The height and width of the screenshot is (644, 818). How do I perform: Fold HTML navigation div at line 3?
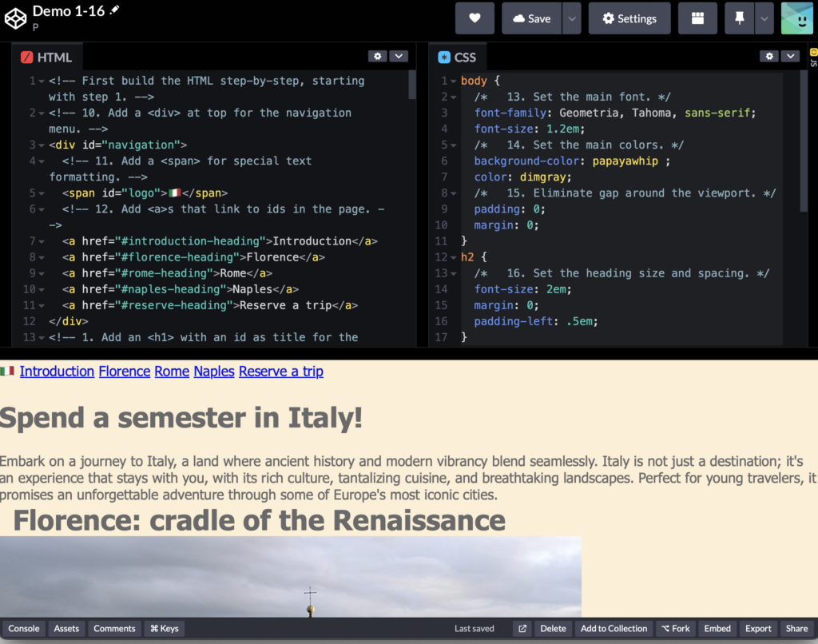click(x=42, y=145)
